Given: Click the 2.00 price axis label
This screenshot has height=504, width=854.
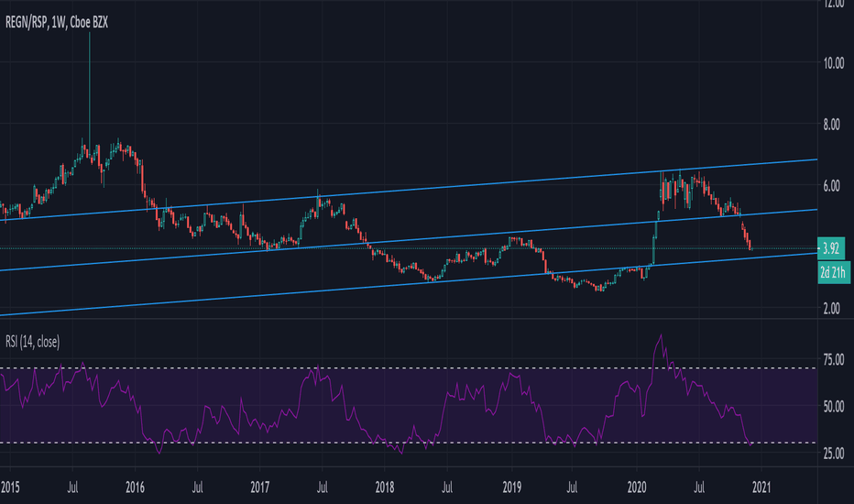Looking at the screenshot, I should point(832,309).
